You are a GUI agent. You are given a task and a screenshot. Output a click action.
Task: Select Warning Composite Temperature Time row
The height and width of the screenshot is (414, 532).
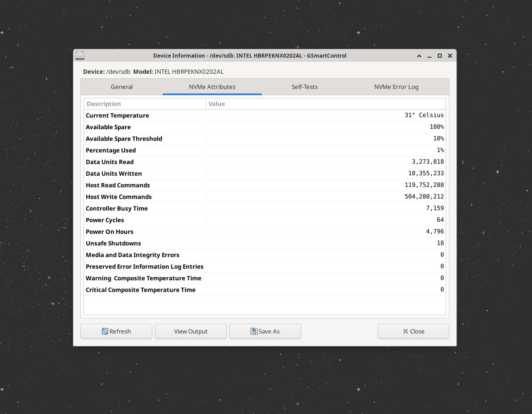264,278
